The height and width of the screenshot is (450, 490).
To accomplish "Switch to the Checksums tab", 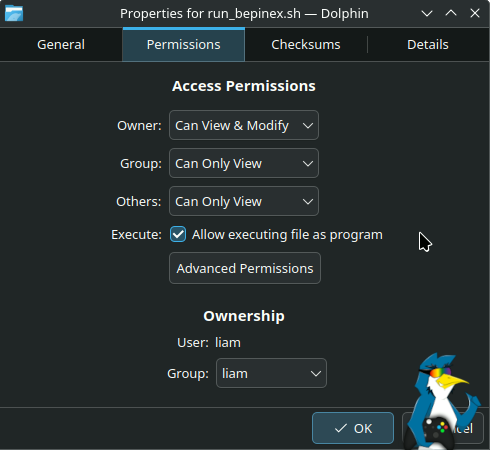I will click(306, 45).
